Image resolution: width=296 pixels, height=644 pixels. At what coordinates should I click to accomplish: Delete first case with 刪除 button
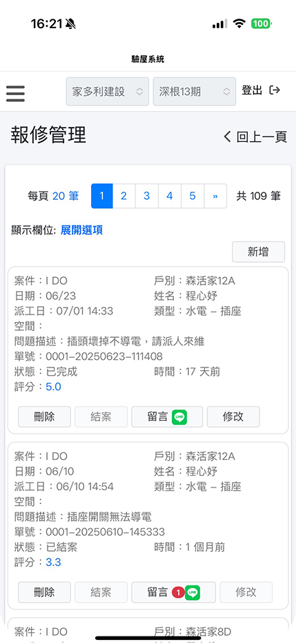tap(44, 417)
